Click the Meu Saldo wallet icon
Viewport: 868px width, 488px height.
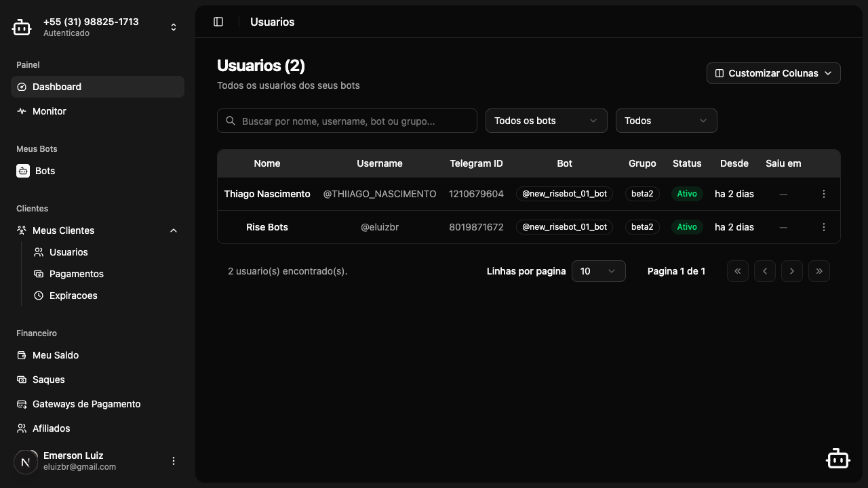(x=22, y=355)
